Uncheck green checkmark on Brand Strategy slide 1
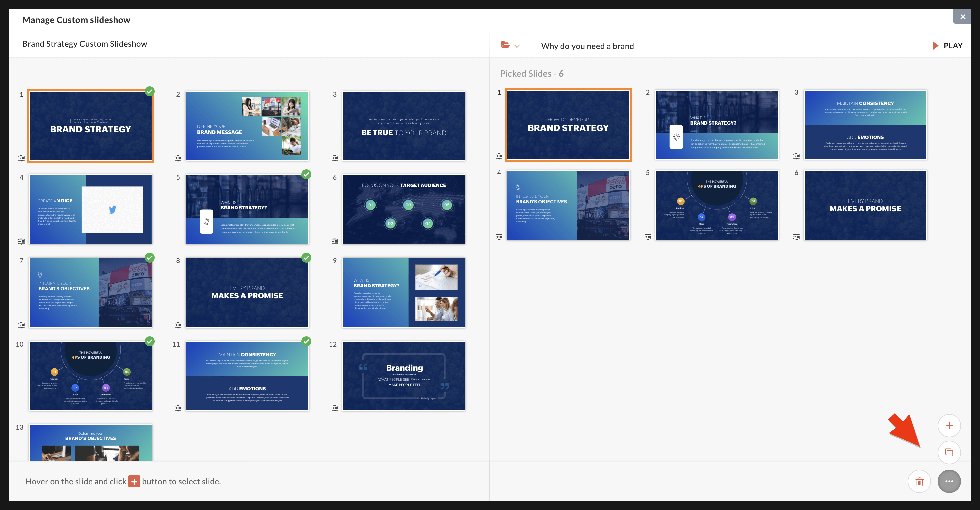 [150, 91]
